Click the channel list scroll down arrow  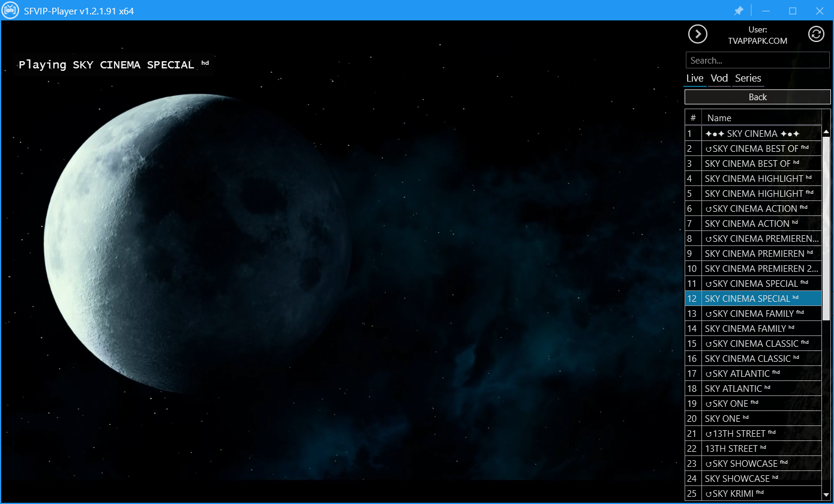(826, 495)
